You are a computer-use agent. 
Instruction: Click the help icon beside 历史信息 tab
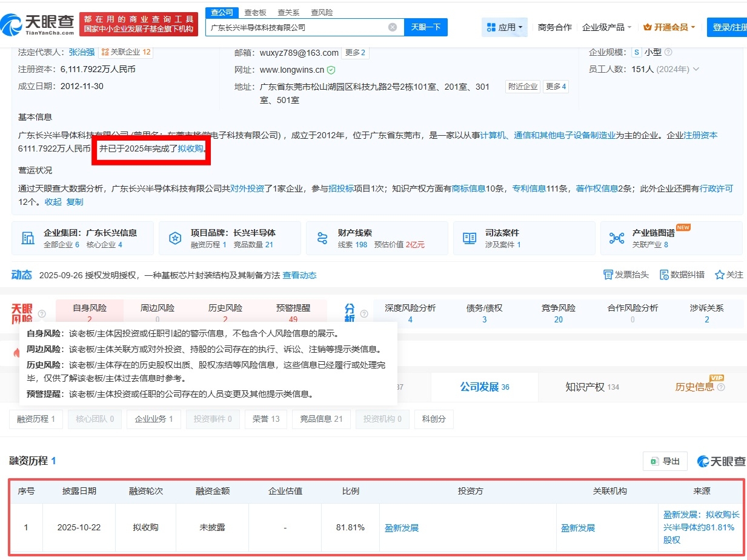coord(721,387)
